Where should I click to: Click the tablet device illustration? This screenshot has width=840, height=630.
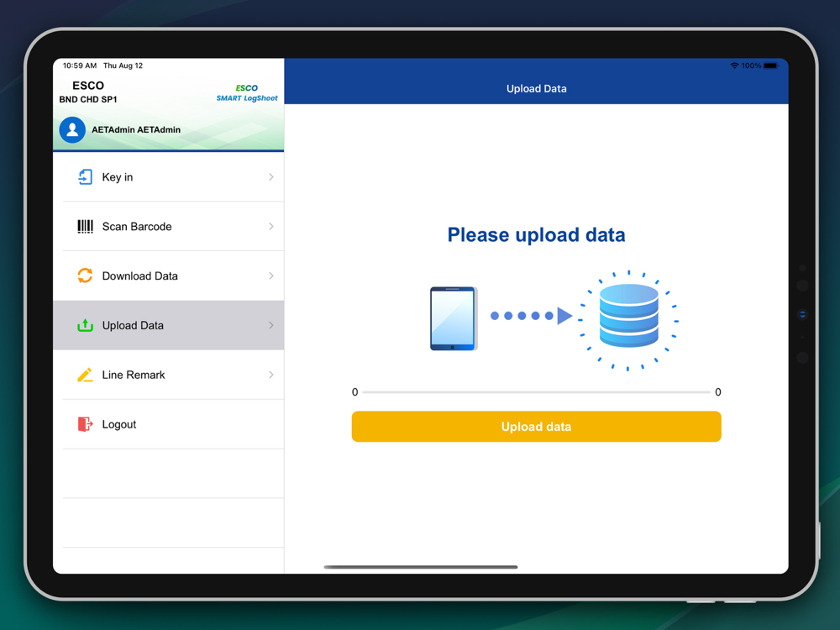(454, 318)
